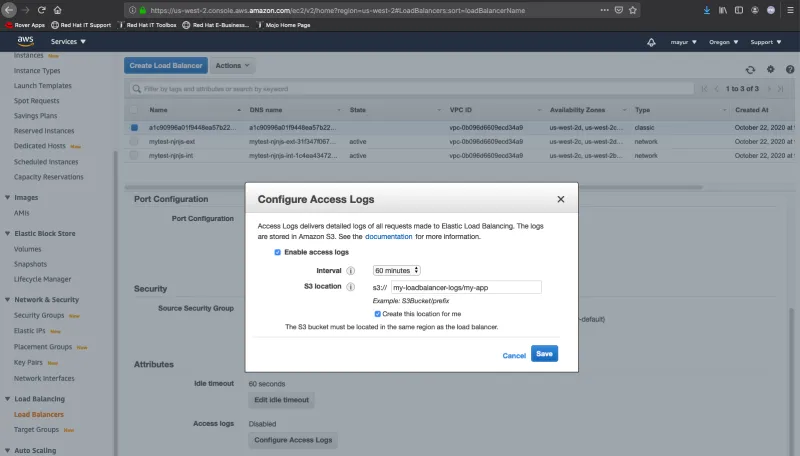Expand the Services menu
The image size is (800, 456).
tap(68, 42)
